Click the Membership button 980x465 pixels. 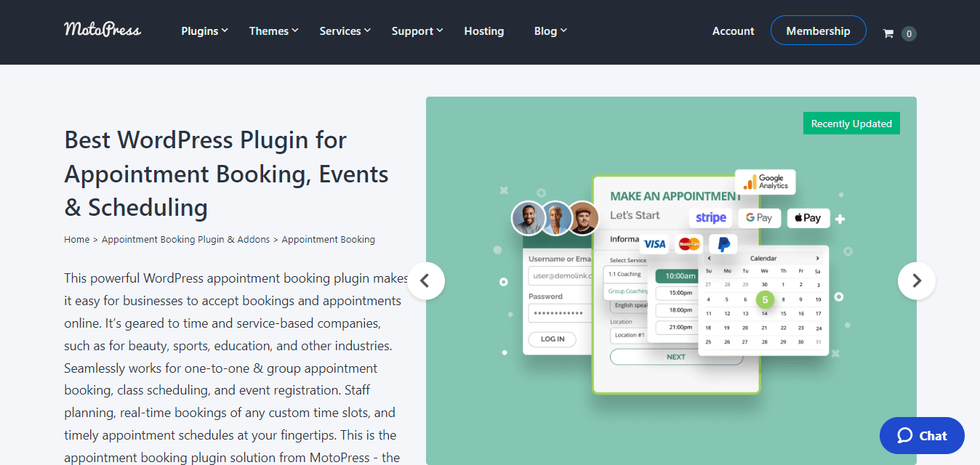(x=818, y=31)
